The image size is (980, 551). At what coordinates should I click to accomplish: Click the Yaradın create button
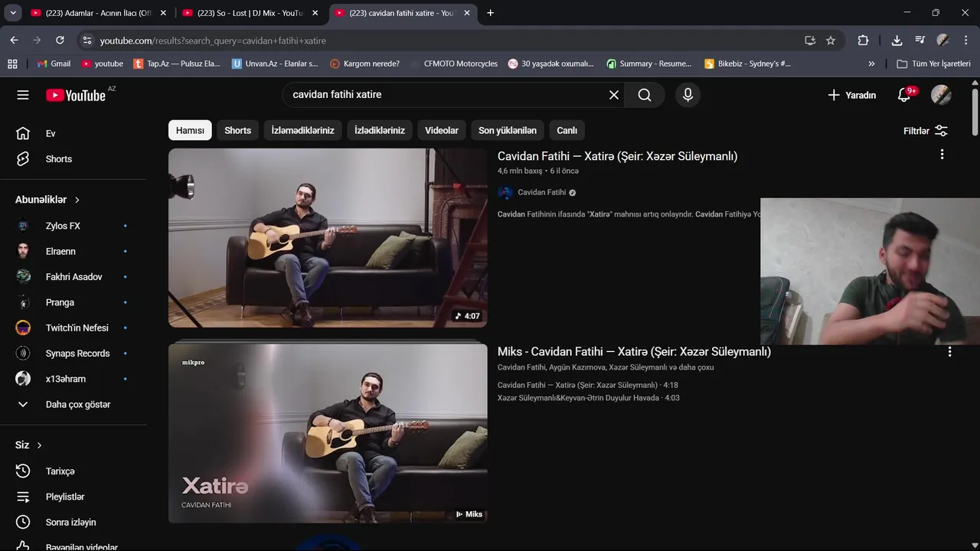pyautogui.click(x=851, y=95)
